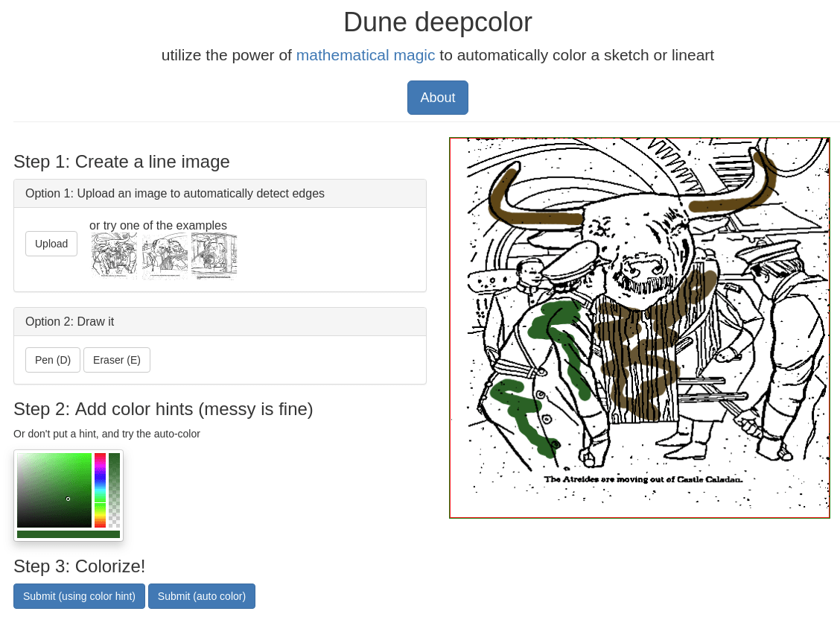Select the bull lineart example thumbnail
Screen dimensions: 840x623
click(x=113, y=257)
